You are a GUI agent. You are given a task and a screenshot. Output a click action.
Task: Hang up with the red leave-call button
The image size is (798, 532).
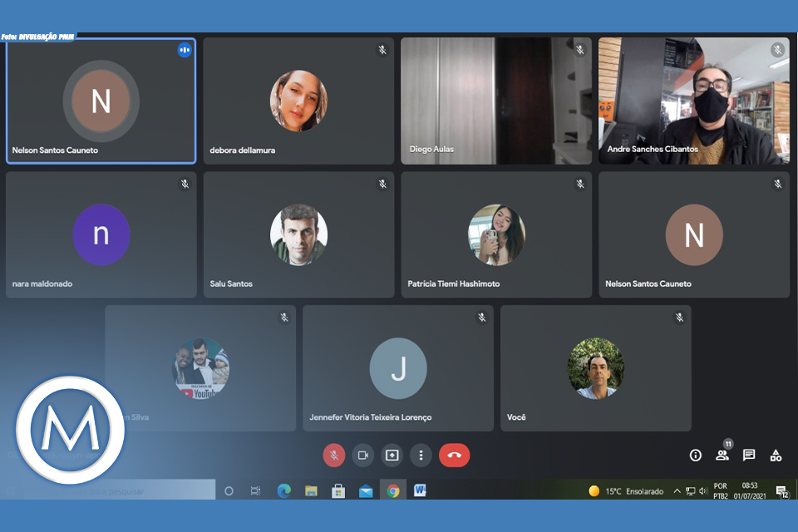click(454, 456)
